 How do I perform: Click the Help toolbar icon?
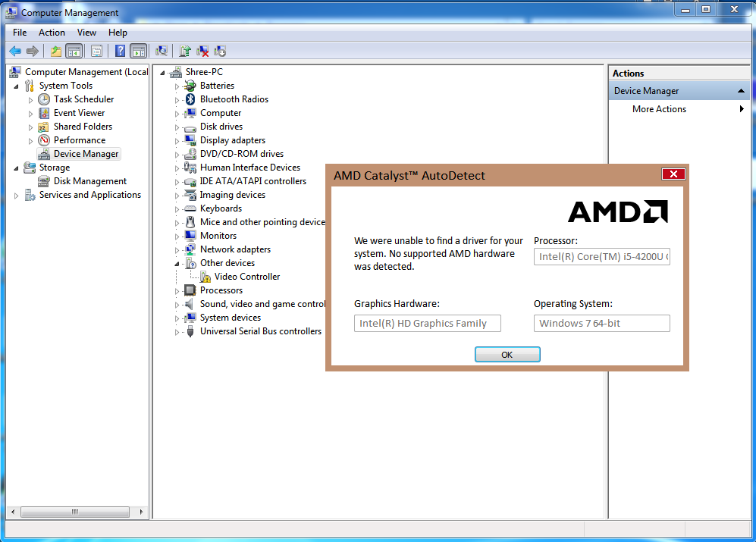(120, 51)
